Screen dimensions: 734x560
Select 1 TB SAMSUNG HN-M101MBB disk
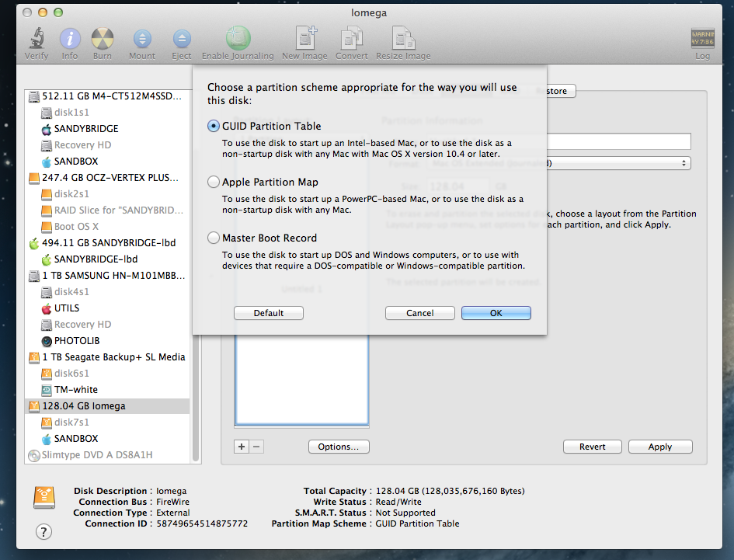107,275
